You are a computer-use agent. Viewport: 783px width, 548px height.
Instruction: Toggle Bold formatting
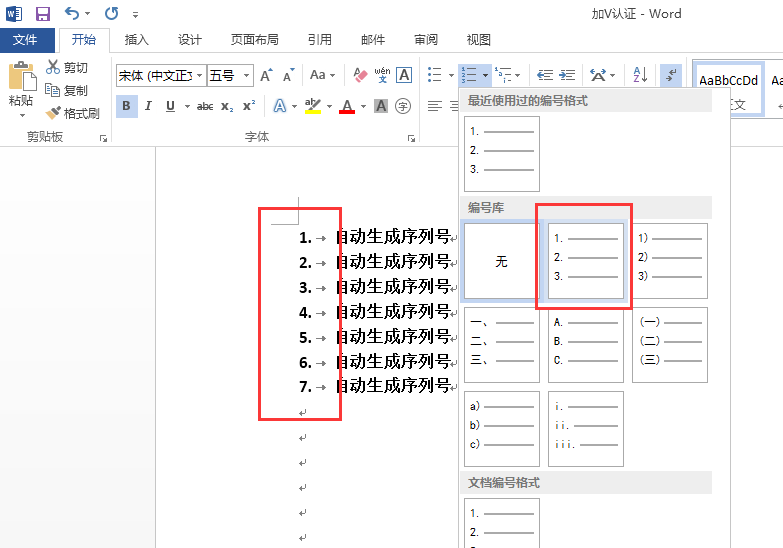tap(127, 106)
